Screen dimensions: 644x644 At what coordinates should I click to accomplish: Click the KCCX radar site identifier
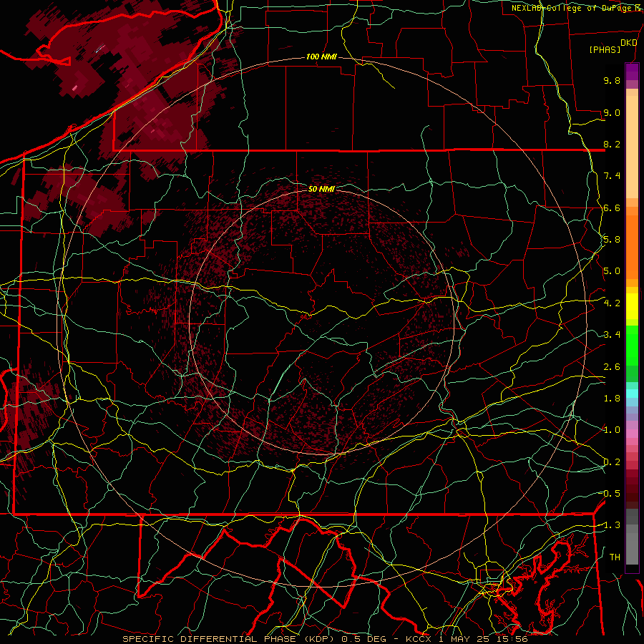point(418,639)
